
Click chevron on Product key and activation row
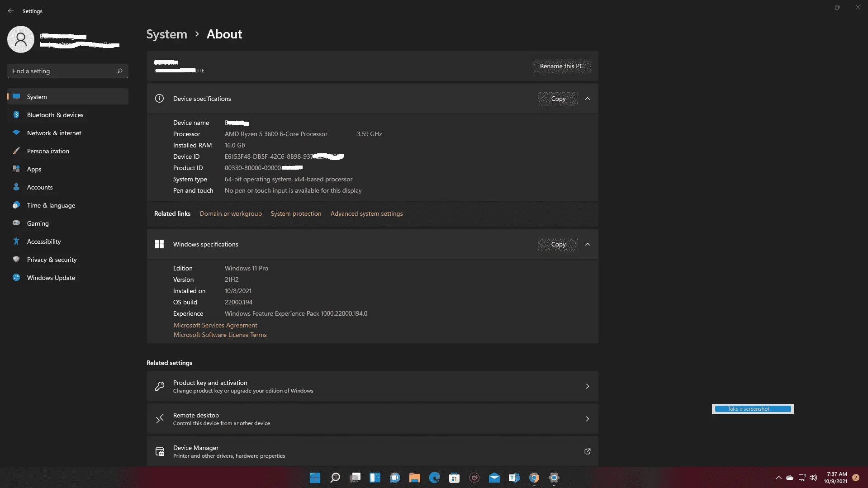(588, 386)
